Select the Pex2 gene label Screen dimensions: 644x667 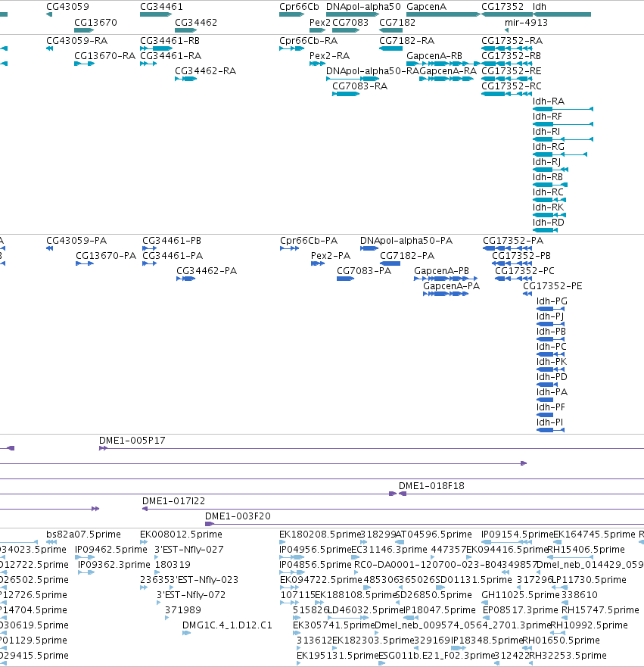[319, 23]
